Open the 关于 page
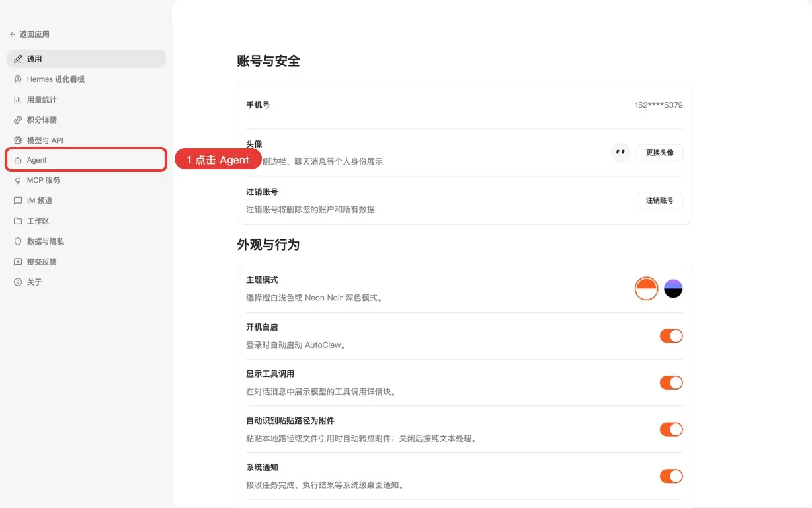This screenshot has width=812, height=508. [x=86, y=282]
